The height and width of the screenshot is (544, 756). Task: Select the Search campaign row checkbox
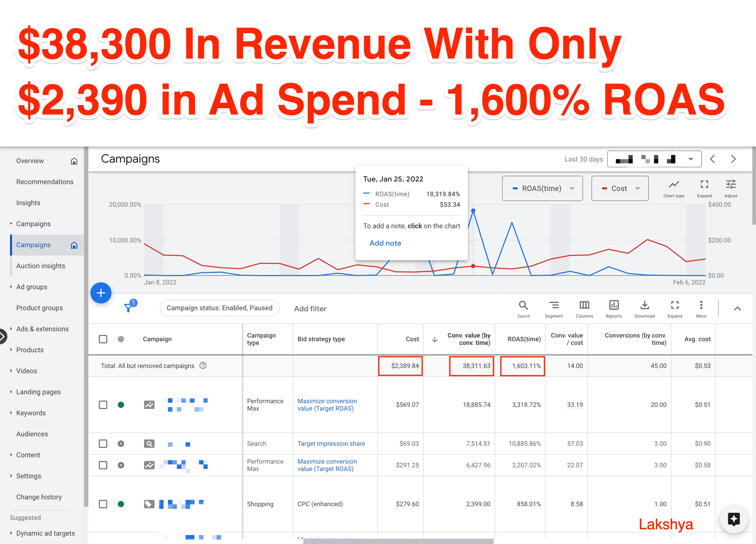coord(103,444)
